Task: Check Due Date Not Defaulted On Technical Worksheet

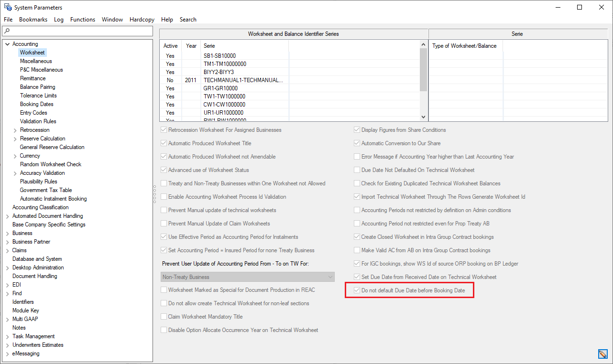Action: pos(357,170)
